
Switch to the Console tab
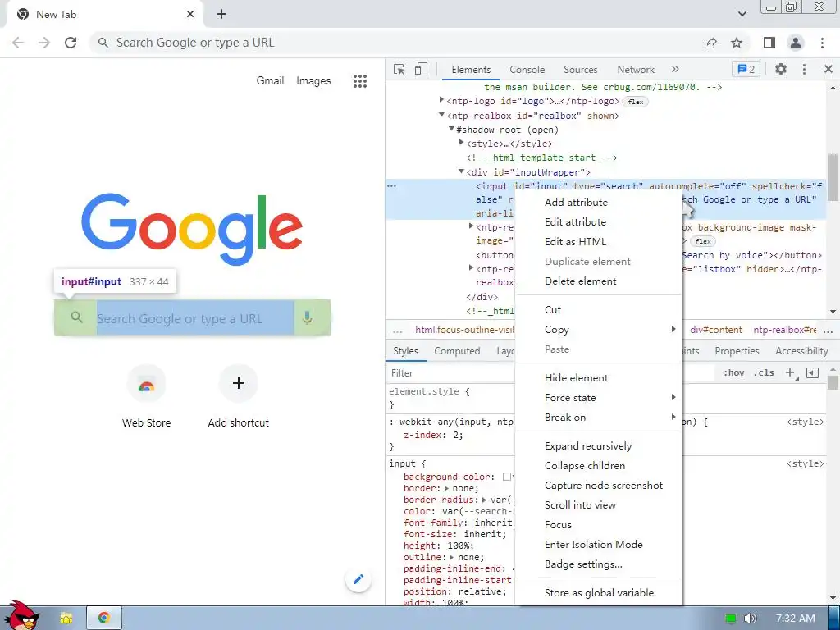(527, 70)
